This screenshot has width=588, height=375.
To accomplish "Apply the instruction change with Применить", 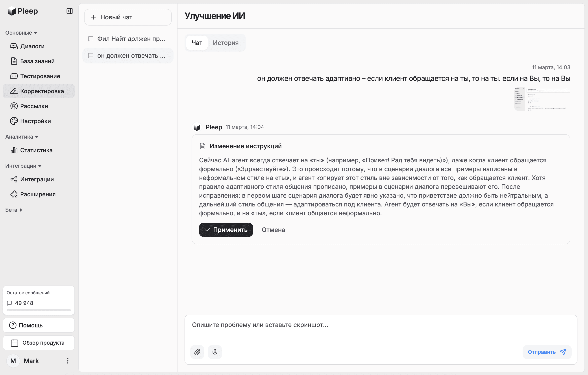I will pos(226,230).
